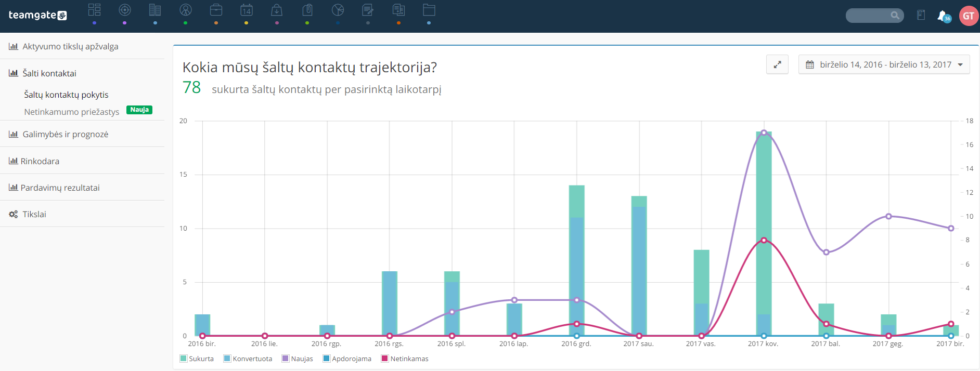Open the bookmark book icon
The width and height of the screenshot is (980, 371).
click(921, 15)
